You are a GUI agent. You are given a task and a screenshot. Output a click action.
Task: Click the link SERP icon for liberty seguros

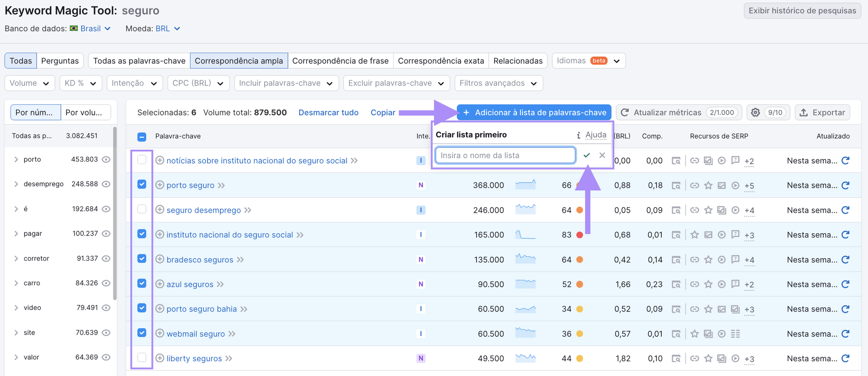click(x=694, y=358)
